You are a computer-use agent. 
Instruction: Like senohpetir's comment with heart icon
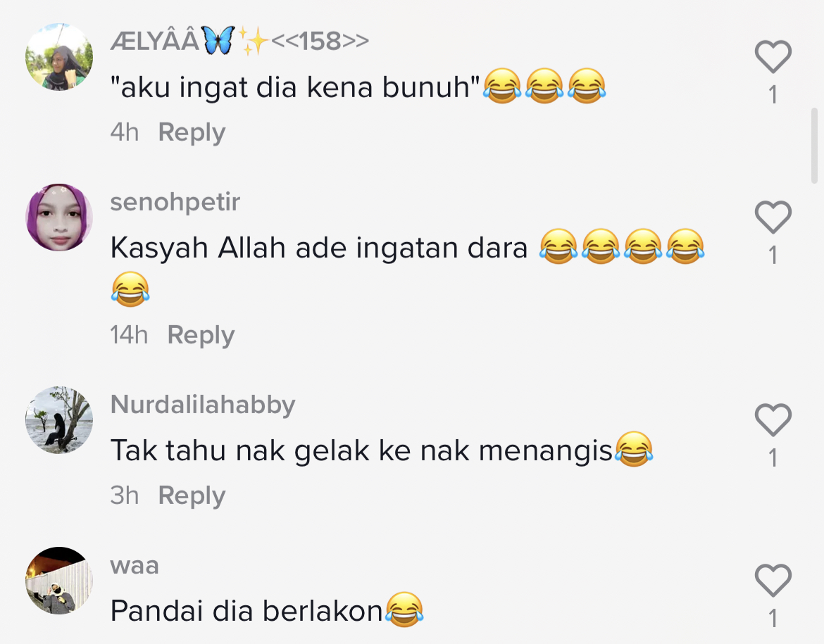pos(773,217)
